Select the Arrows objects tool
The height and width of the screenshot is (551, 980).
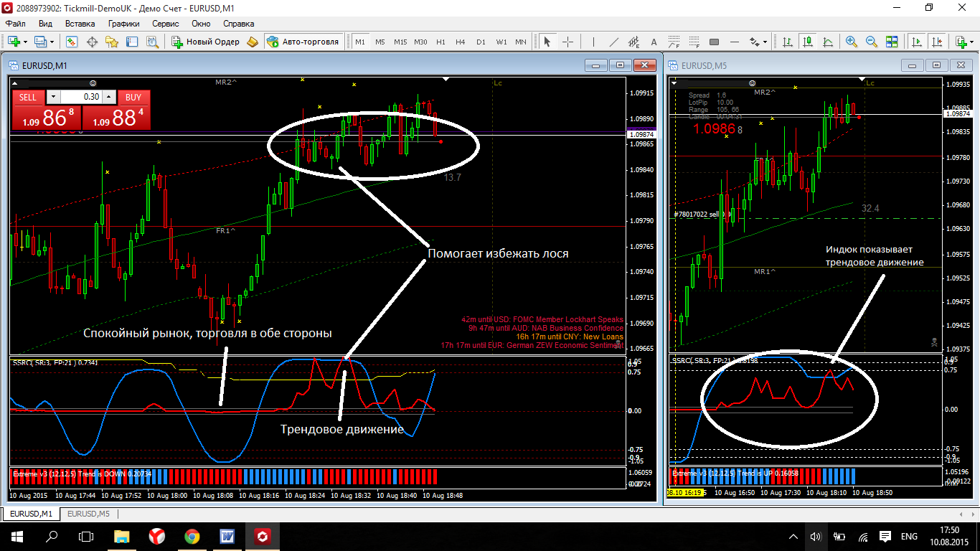click(x=754, y=42)
